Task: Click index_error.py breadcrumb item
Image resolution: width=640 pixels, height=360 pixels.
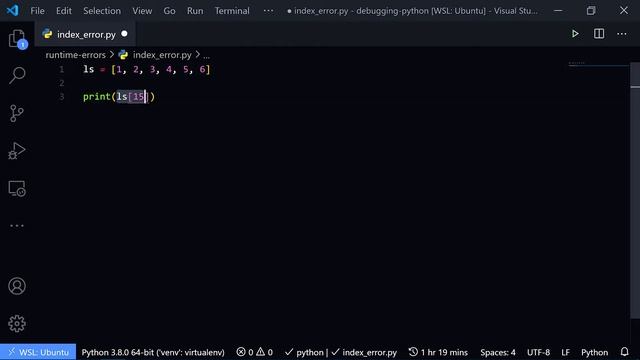Action: pos(162,55)
